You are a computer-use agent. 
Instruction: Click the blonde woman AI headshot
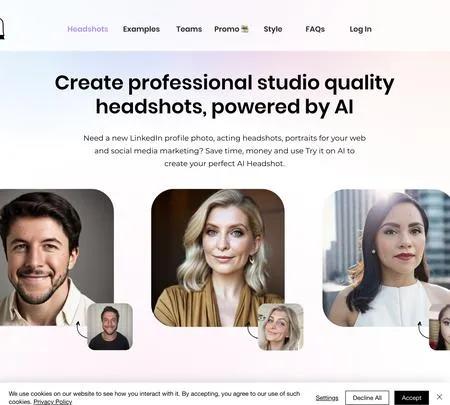click(x=218, y=258)
